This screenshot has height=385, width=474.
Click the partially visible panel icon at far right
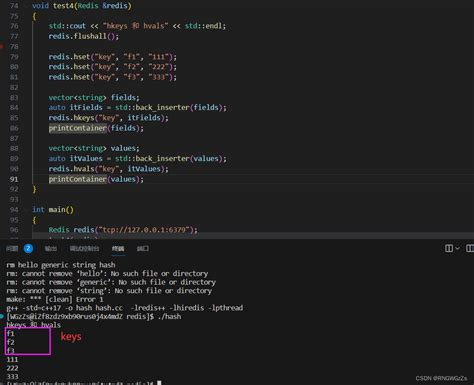[470, 248]
